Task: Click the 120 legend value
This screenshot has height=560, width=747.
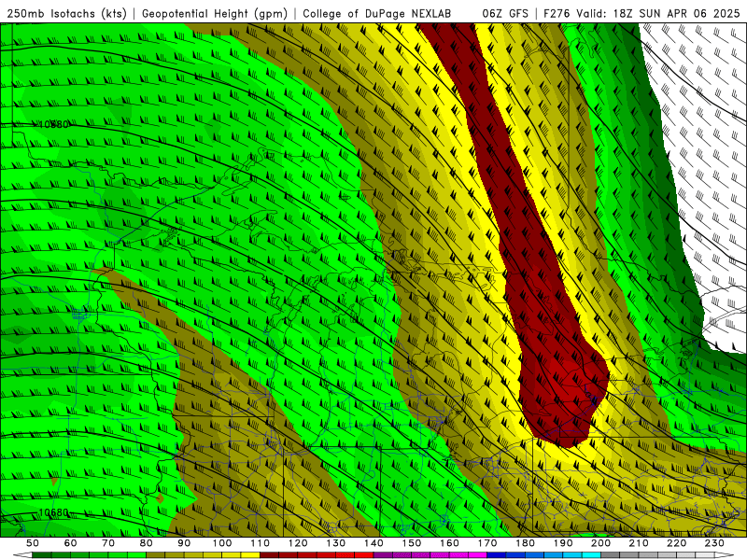Action: tap(298, 543)
